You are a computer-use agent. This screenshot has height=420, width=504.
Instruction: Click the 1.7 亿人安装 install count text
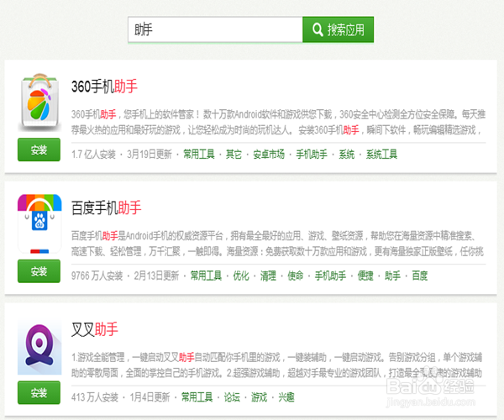tap(93, 155)
